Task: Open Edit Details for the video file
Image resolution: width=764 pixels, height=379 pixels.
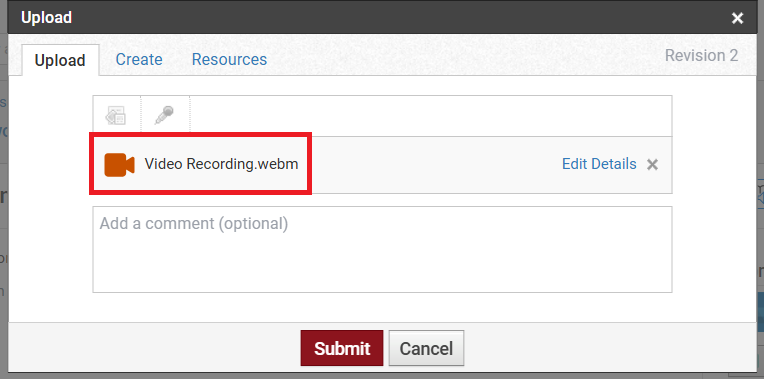Action: coord(599,164)
